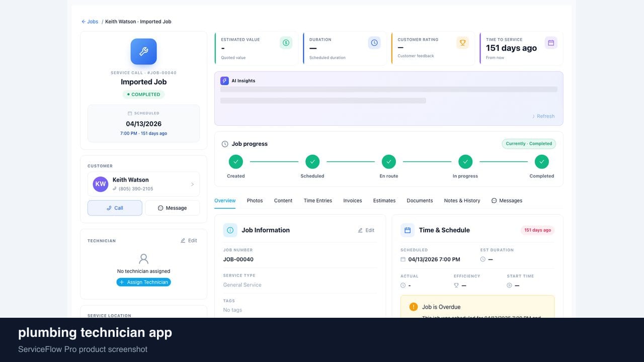Viewport: 644px width, 362px height.
Task: Click the Assign Technician button
Action: (143, 282)
